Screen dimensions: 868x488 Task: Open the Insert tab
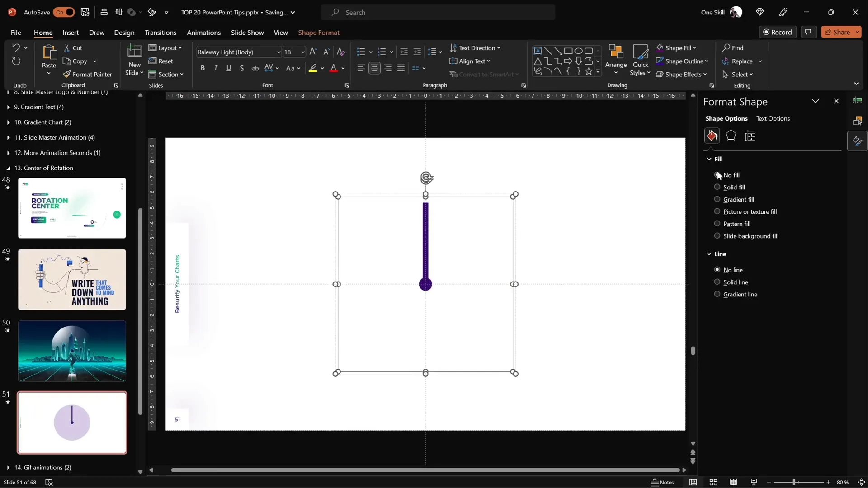tap(71, 32)
